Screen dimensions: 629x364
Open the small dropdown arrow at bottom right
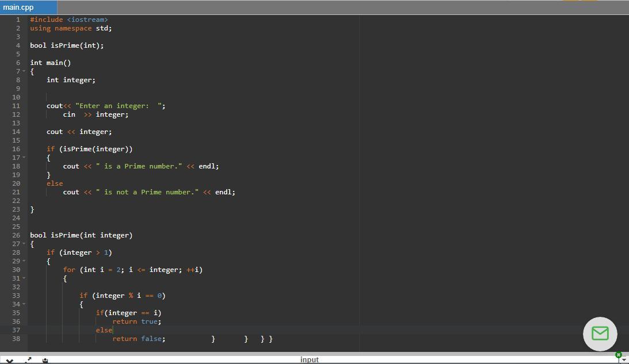[624, 360]
